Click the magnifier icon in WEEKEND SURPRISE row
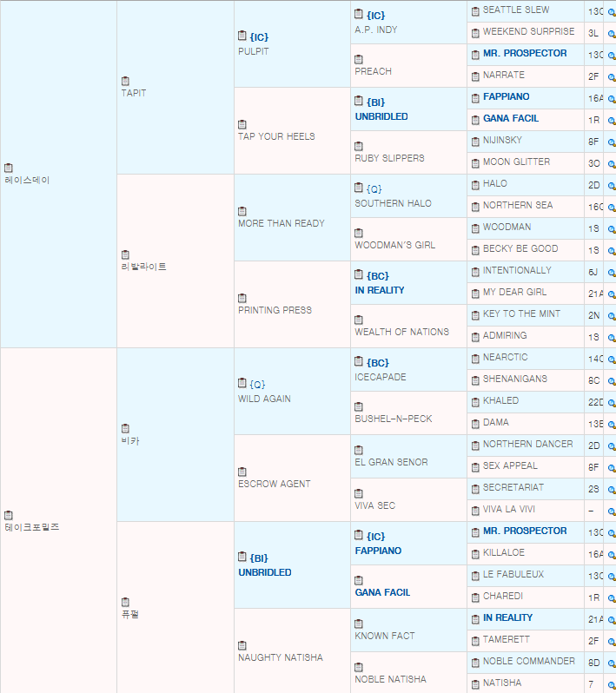This screenshot has height=693, width=616. pyautogui.click(x=611, y=33)
